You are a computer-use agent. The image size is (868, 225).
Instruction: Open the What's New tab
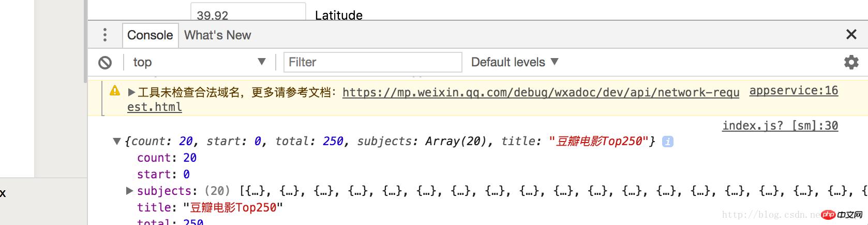tap(217, 35)
